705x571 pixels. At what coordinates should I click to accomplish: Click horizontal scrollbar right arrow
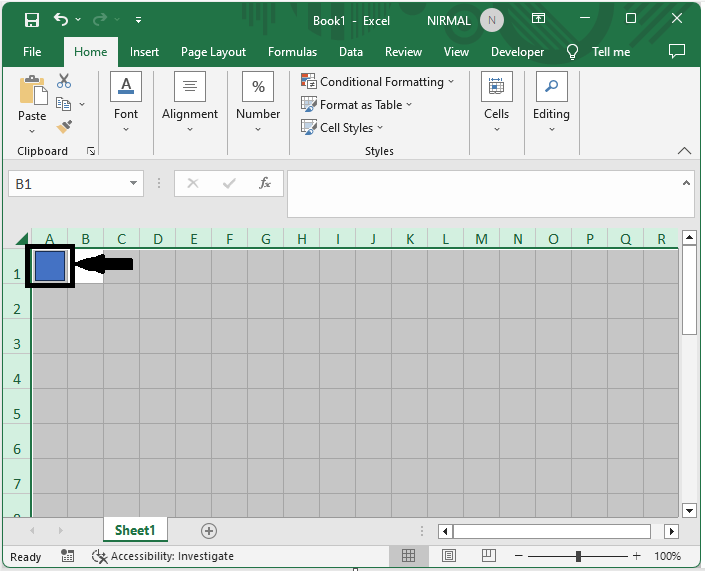point(671,531)
